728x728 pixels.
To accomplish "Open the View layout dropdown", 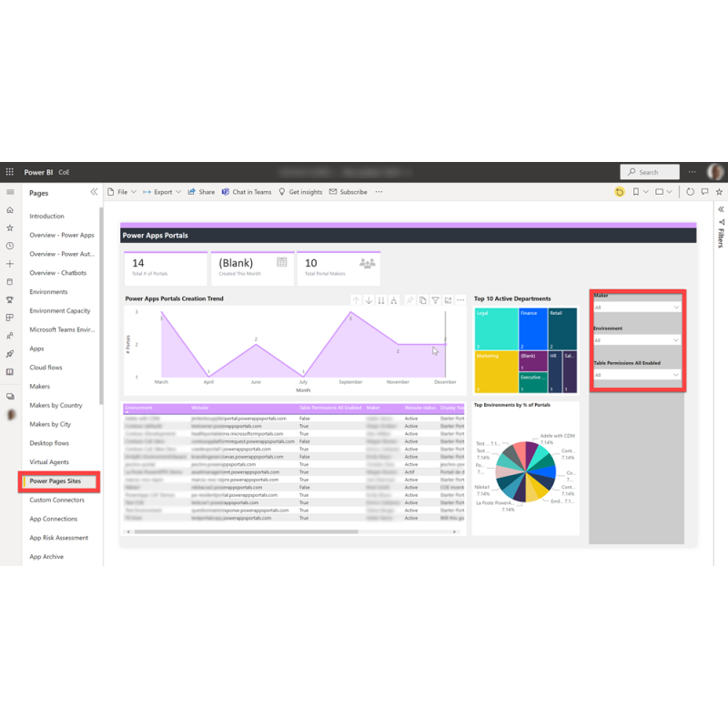I will click(663, 192).
